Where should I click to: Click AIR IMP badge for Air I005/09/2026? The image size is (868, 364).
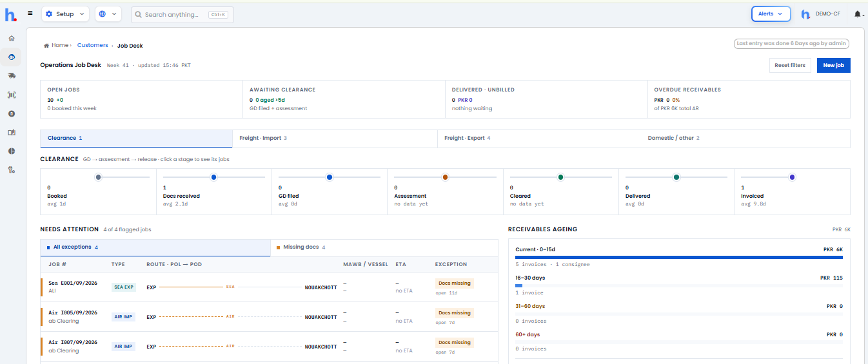(123, 317)
